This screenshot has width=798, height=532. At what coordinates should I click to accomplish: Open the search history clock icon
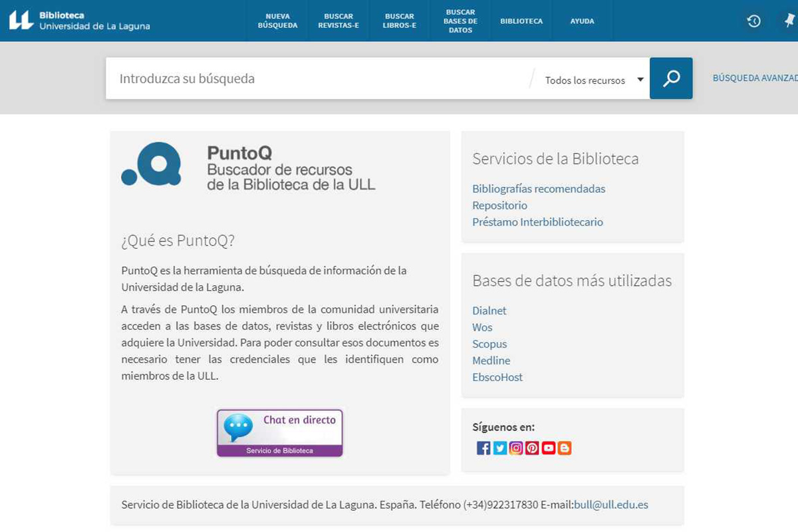753,21
